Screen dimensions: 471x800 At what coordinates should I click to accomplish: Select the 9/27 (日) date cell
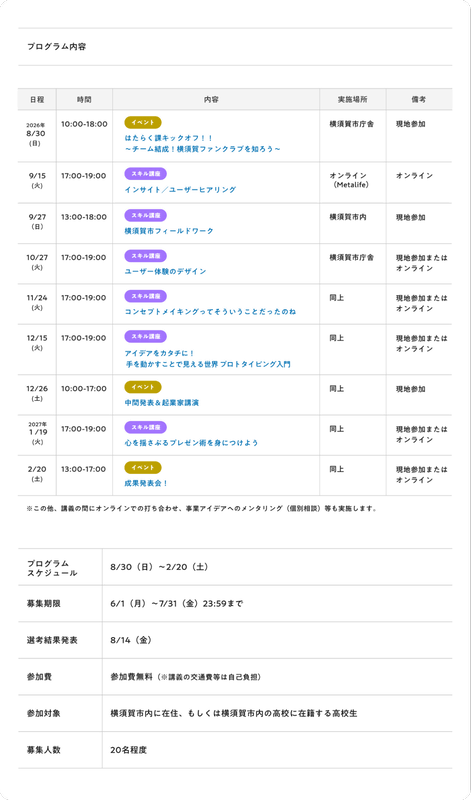37,221
